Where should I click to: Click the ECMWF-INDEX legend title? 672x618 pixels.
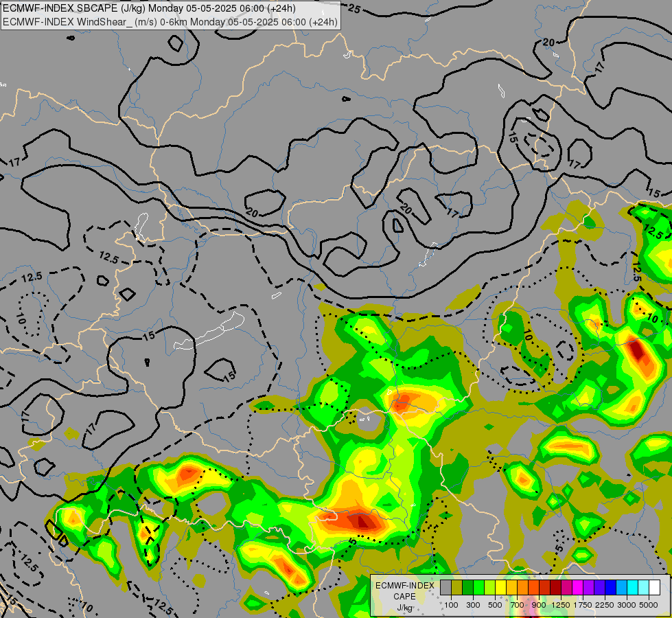405,586
